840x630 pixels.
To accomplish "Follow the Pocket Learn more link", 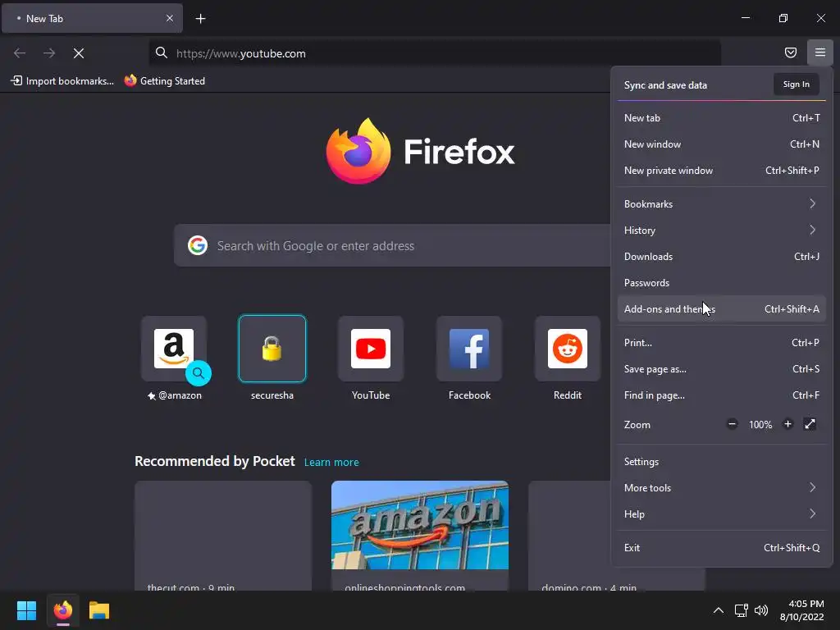I will point(331,462).
